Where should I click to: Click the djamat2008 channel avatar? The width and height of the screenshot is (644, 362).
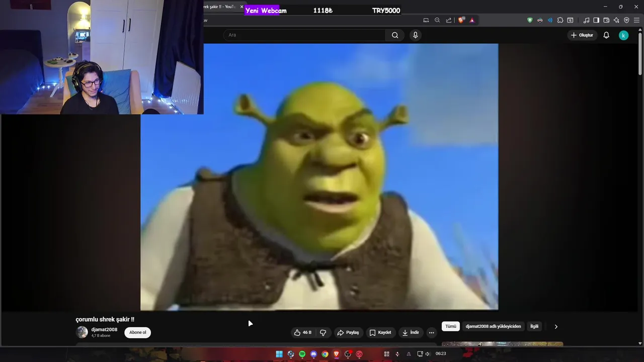point(82,332)
